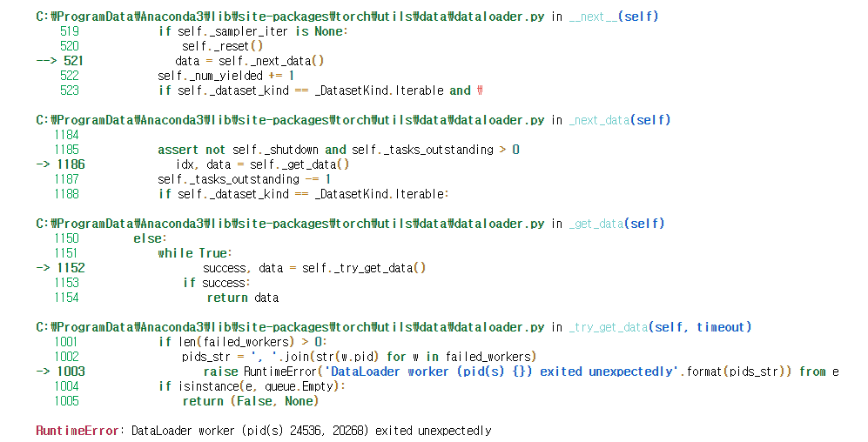This screenshot has height=442, width=868.
Task: Click 'self._tasks_outstanding -= 1' on line 1187
Action: pyautogui.click(x=244, y=179)
